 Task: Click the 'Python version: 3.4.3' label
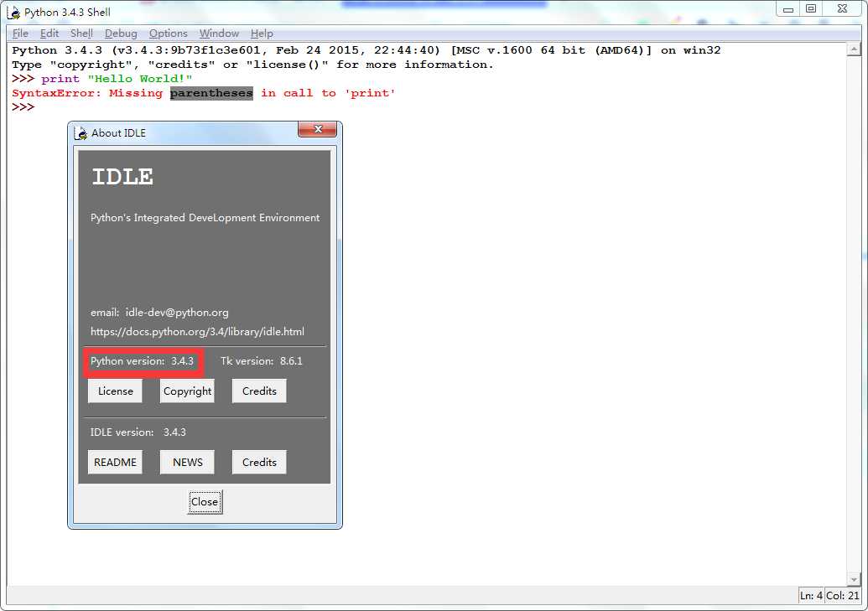tap(143, 361)
